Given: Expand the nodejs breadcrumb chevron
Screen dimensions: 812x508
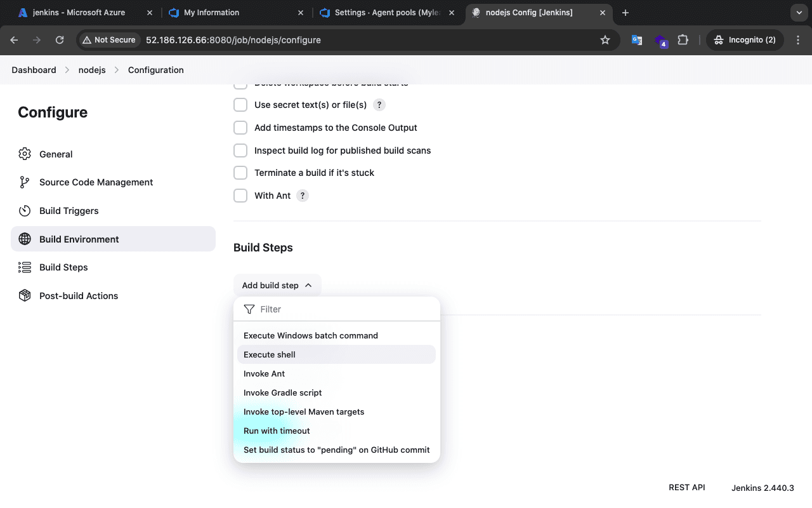Looking at the screenshot, I should click(117, 70).
